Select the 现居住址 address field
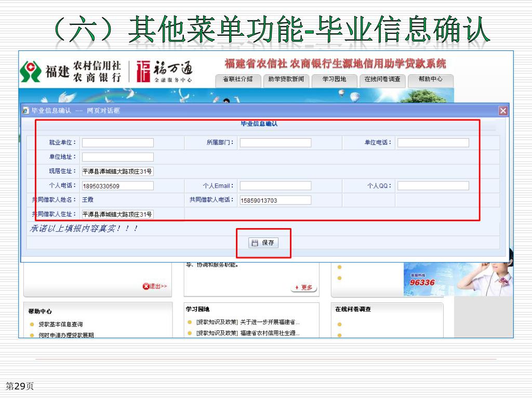The image size is (532, 399). 118,171
